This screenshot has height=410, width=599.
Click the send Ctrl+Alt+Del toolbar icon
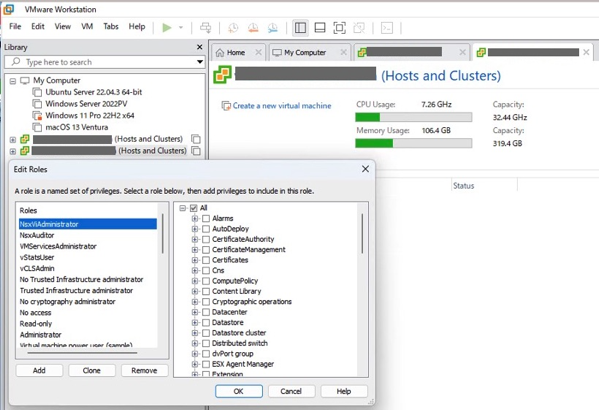206,28
